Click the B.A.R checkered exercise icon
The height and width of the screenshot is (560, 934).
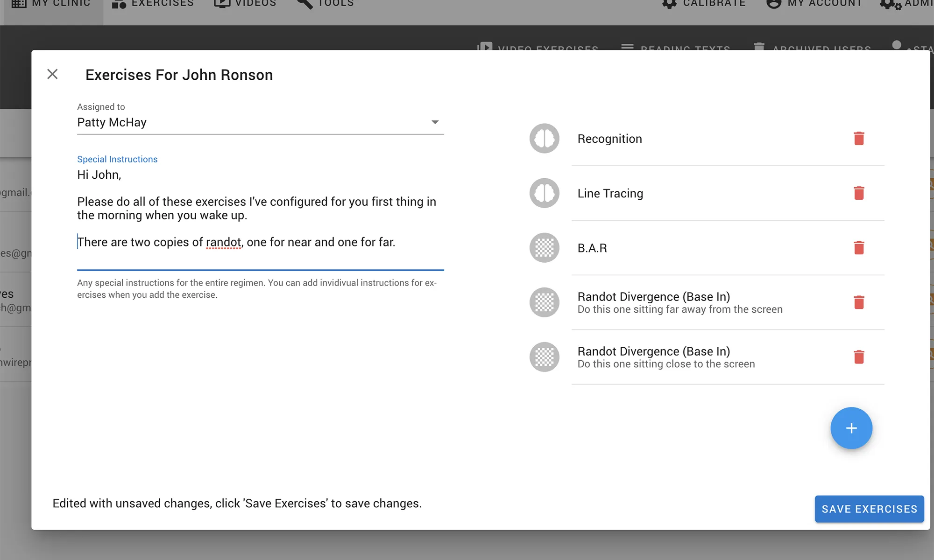pyautogui.click(x=544, y=248)
